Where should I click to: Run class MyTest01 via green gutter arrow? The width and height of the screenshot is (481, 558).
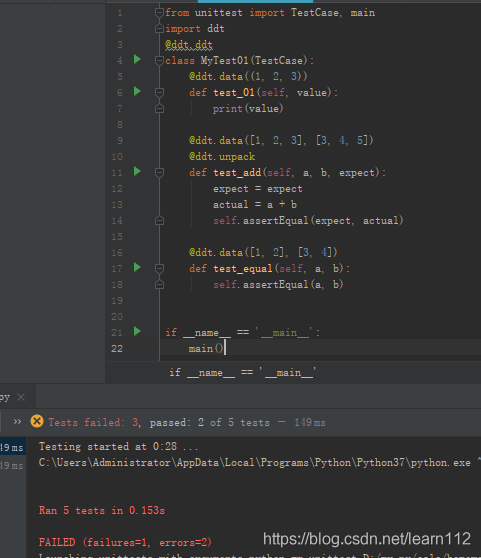pyautogui.click(x=137, y=59)
